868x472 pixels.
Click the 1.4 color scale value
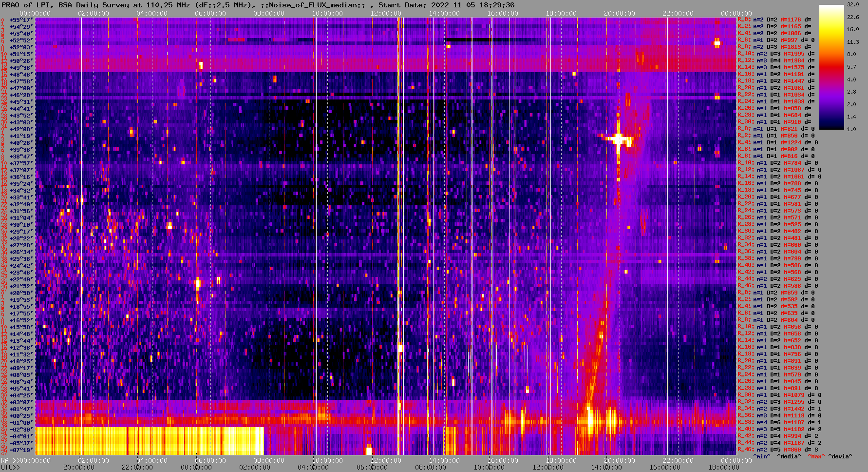851,117
